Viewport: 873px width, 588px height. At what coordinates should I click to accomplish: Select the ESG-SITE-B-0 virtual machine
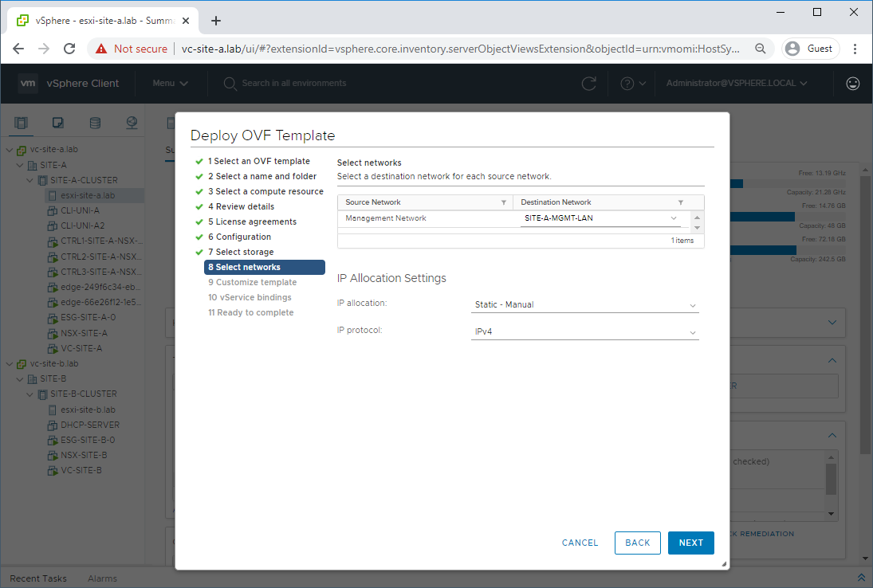[x=88, y=440]
